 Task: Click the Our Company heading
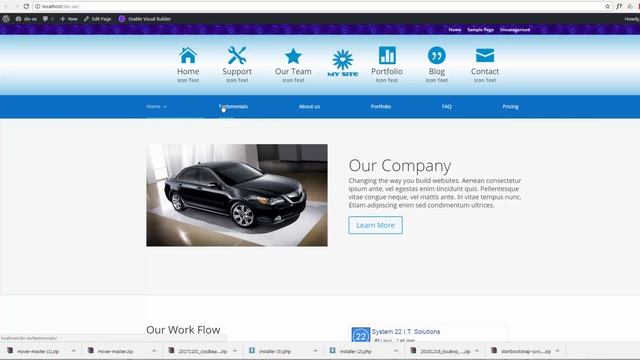(400, 166)
